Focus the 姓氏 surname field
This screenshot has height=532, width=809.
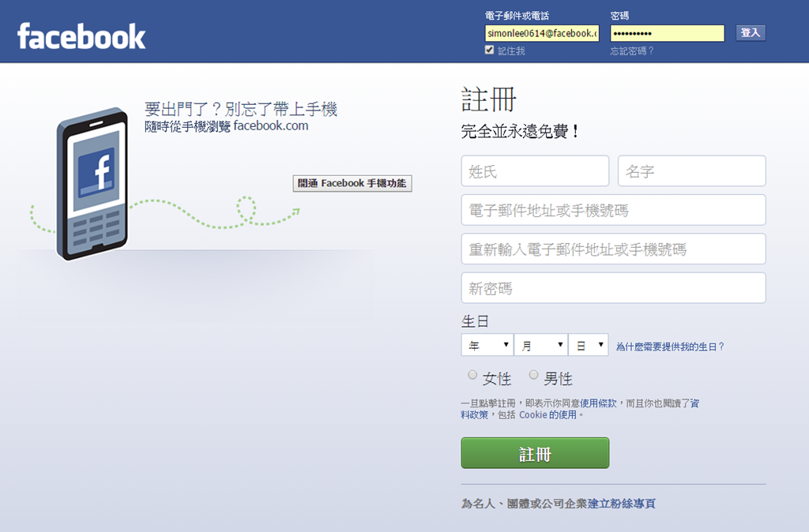pyautogui.click(x=535, y=170)
